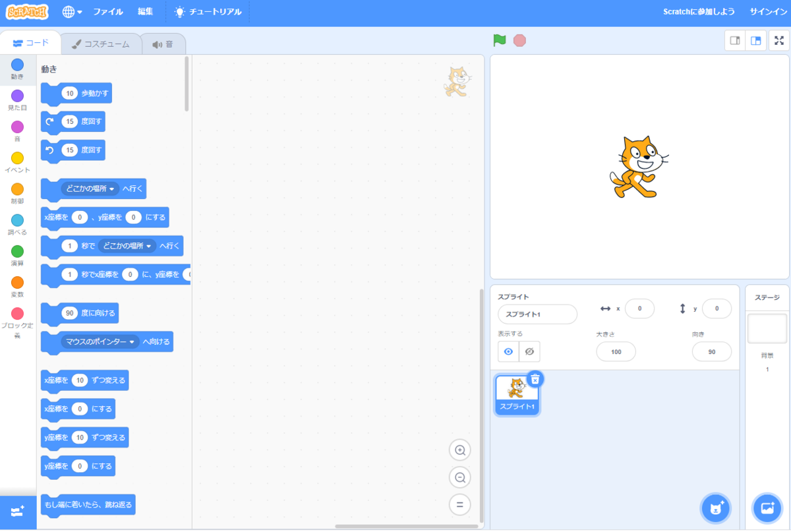Switch to small stage layout
The height and width of the screenshot is (532, 791).
click(x=735, y=40)
